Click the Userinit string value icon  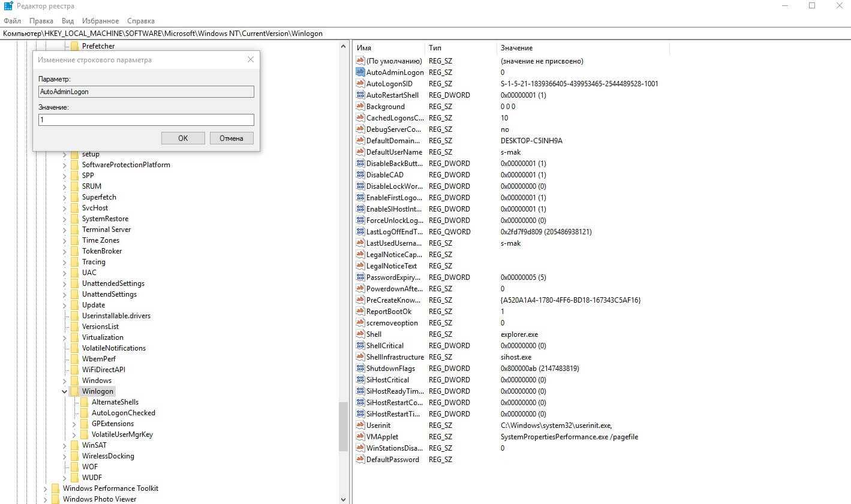pos(360,425)
